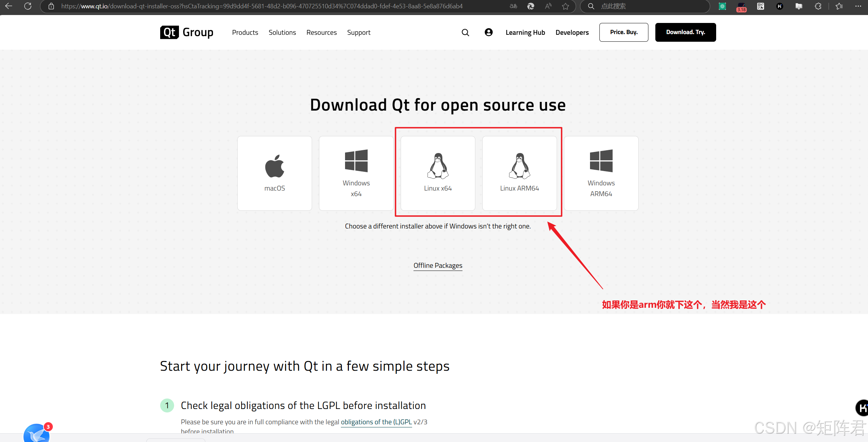Click the browser back arrow

point(9,6)
